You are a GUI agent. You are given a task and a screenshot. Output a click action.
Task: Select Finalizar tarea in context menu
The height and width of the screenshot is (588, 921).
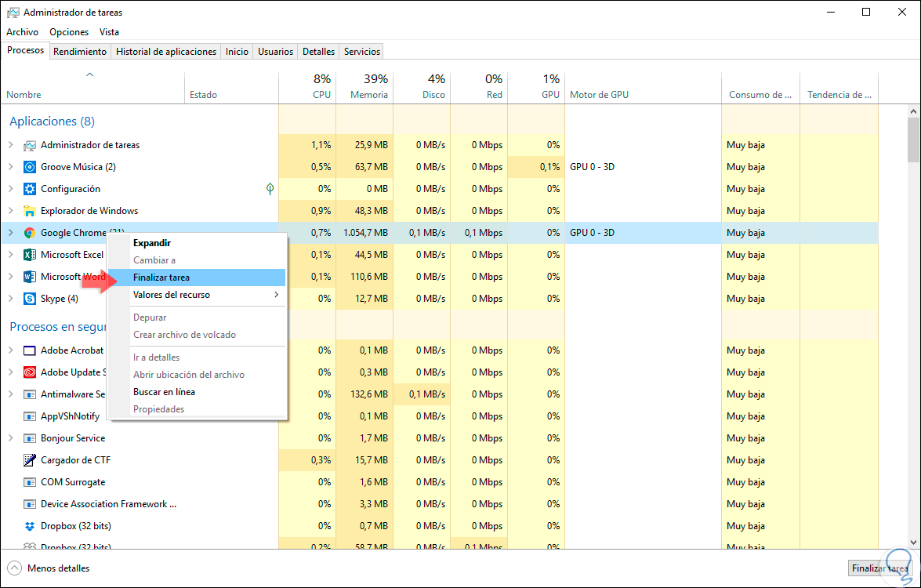[161, 278]
